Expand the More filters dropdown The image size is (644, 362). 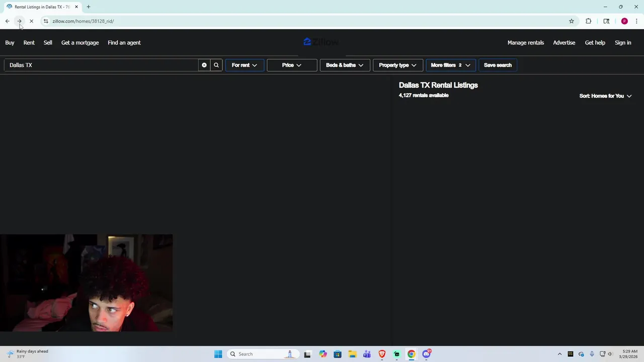pyautogui.click(x=450, y=65)
